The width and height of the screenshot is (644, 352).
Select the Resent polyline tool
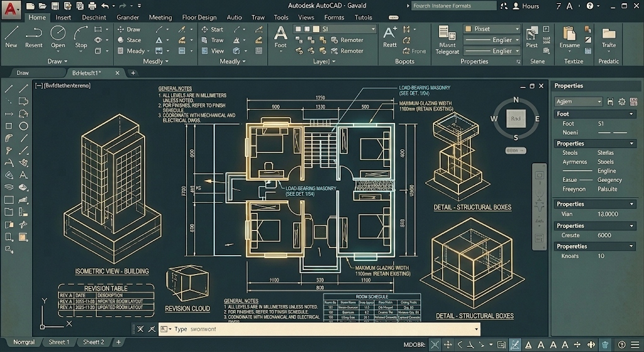(34, 36)
